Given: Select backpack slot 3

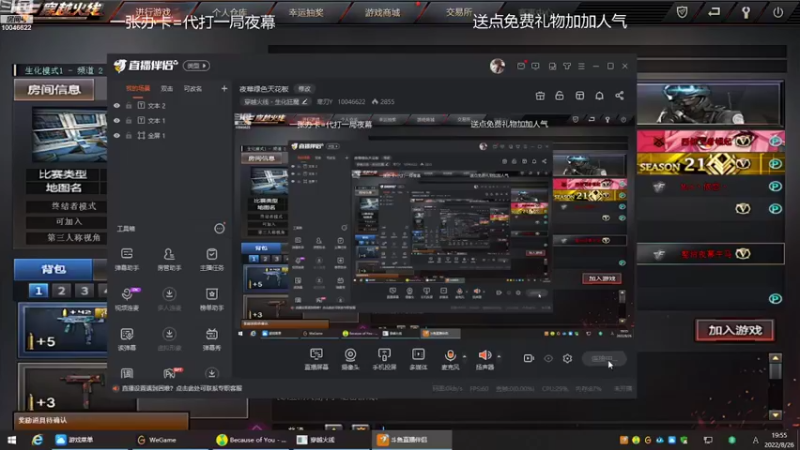Looking at the screenshot, I should tap(84, 290).
